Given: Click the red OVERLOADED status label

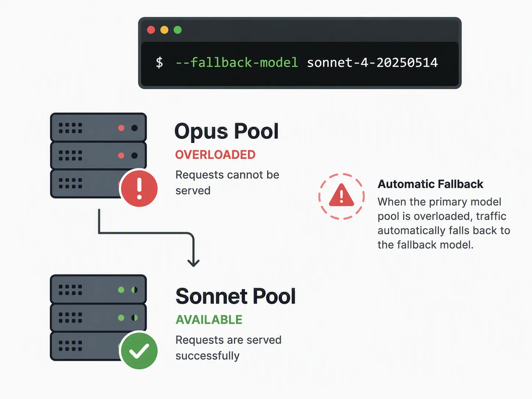Looking at the screenshot, I should pos(215,155).
